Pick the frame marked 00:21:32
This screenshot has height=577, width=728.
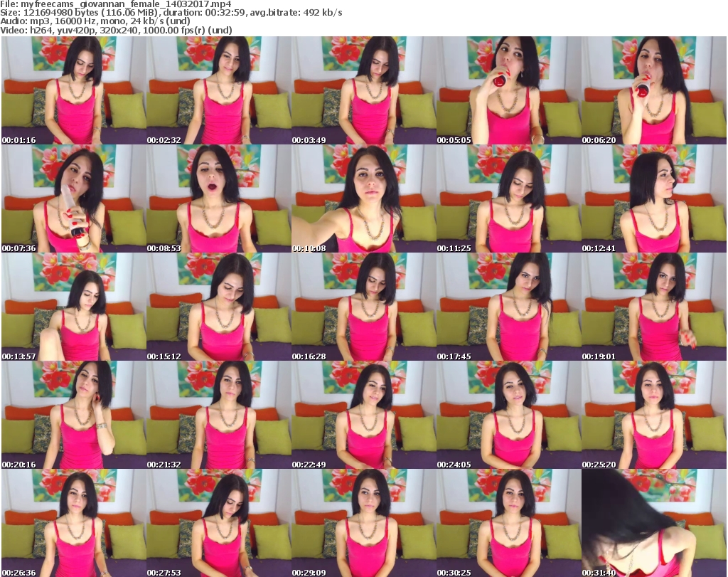219,415
